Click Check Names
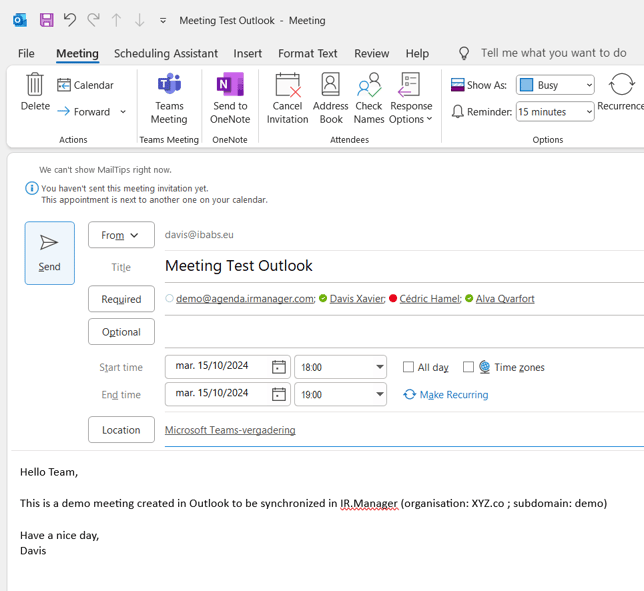644x591 pixels. pyautogui.click(x=369, y=99)
